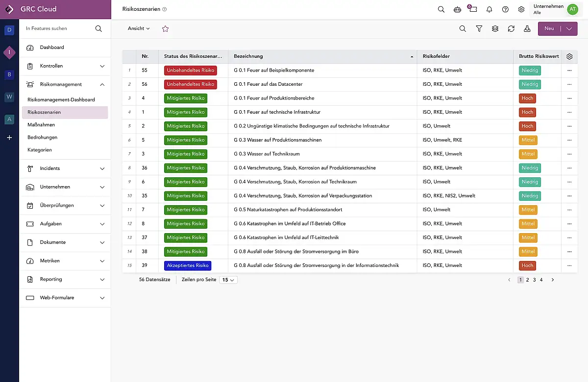
Task: Open the Ansicht view dropdown
Action: pyautogui.click(x=139, y=29)
